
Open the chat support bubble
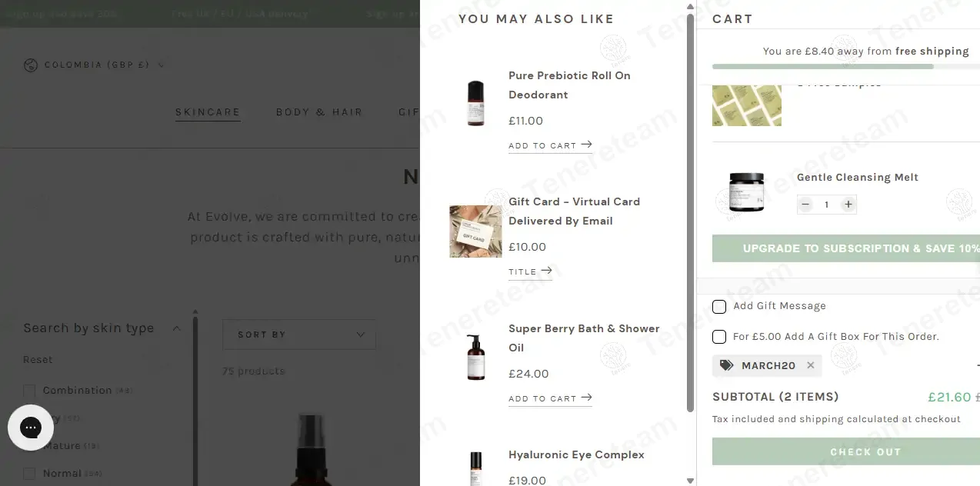coord(31,428)
